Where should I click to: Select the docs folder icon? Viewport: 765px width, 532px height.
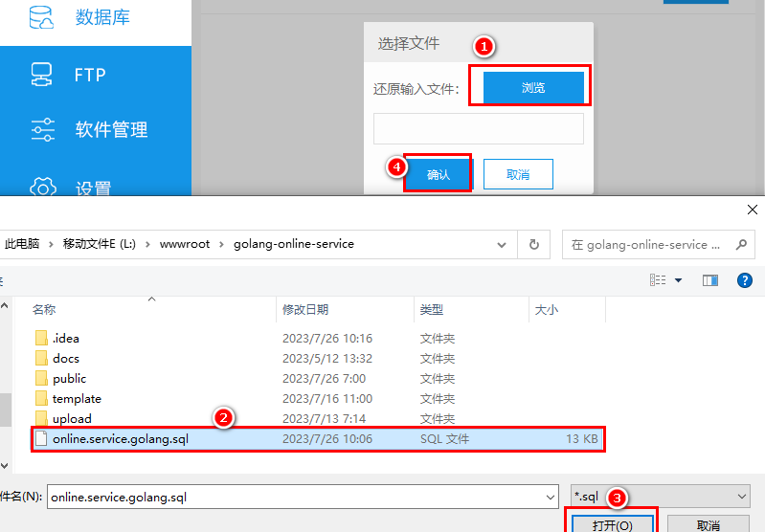(41, 359)
